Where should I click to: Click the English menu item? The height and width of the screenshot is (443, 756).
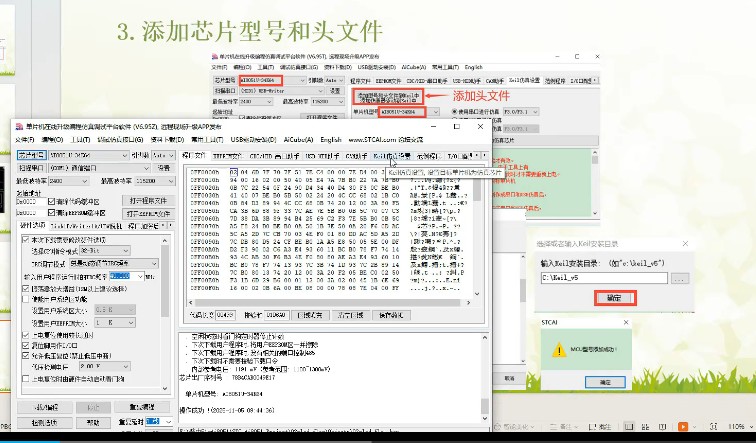(x=331, y=140)
